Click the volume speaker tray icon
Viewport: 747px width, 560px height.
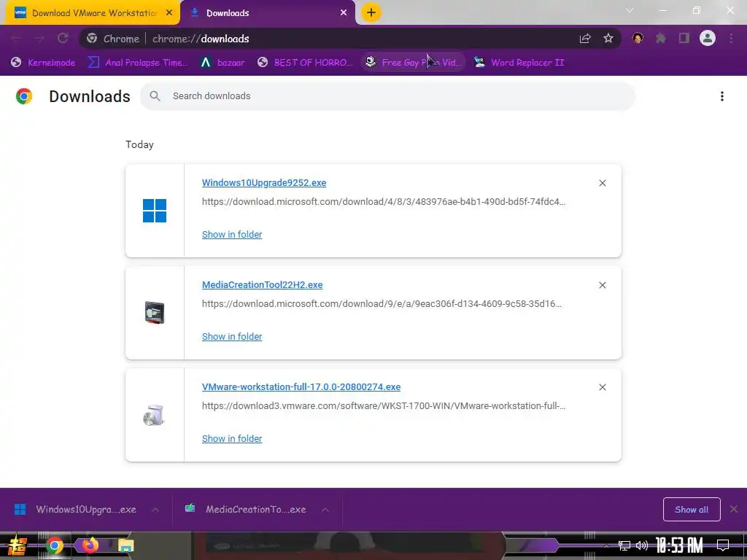click(642, 545)
